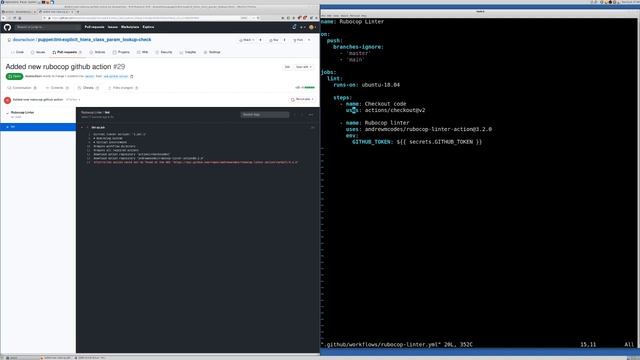Click the green Open status badge
Screen dimensions: 640x360
click(14, 76)
